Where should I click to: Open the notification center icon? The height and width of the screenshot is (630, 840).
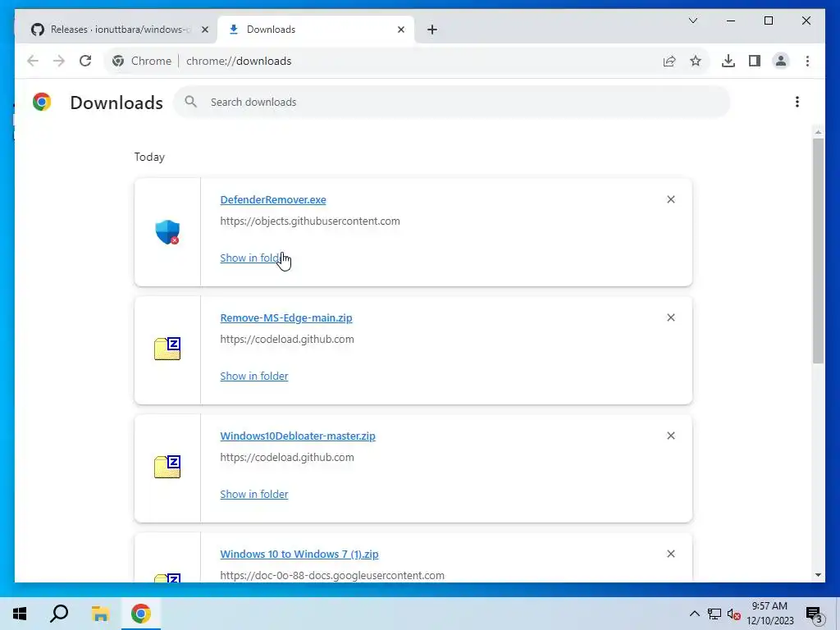815,614
